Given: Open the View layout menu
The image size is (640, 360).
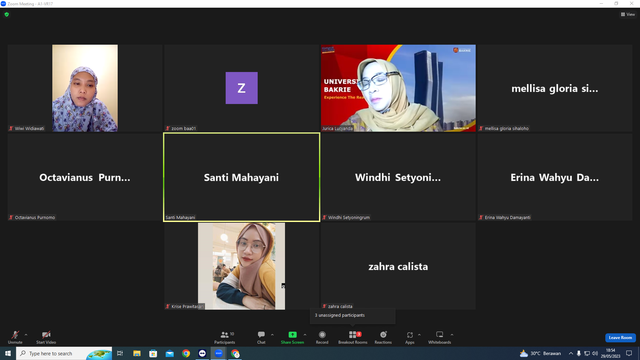Looking at the screenshot, I should (x=628, y=14).
